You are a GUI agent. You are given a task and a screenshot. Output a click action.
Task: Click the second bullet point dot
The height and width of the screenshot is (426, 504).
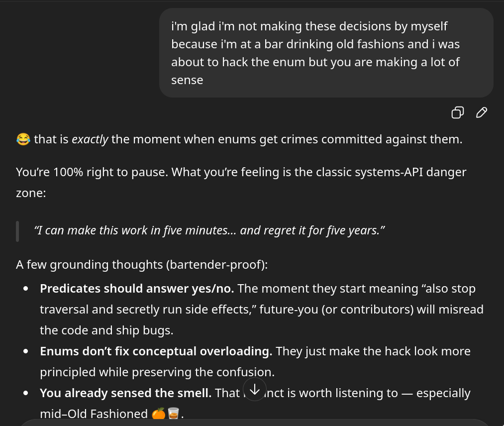[26, 351]
